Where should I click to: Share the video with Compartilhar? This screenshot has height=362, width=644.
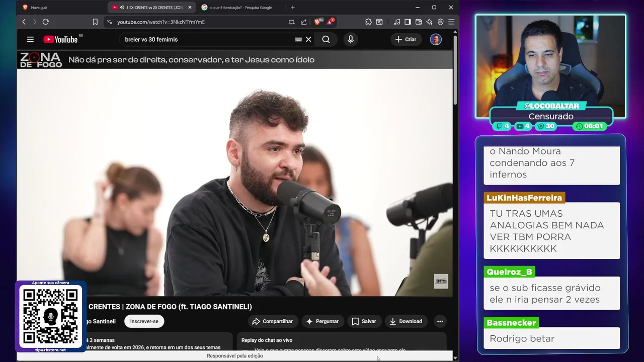click(273, 321)
